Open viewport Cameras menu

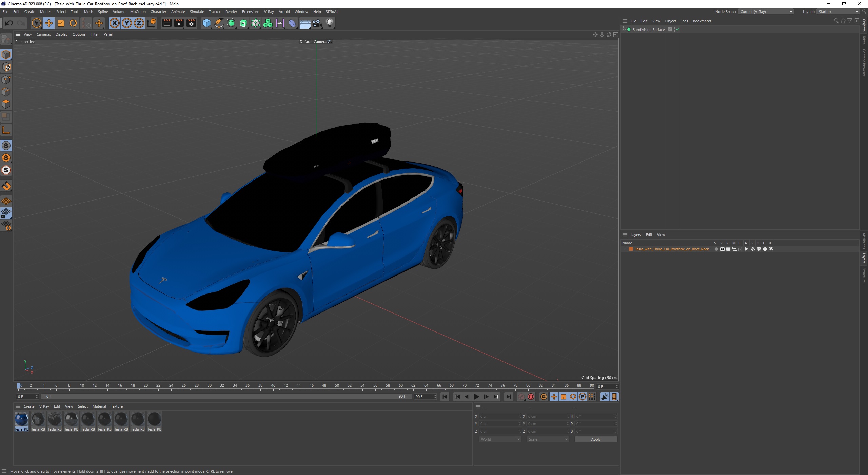[43, 34]
